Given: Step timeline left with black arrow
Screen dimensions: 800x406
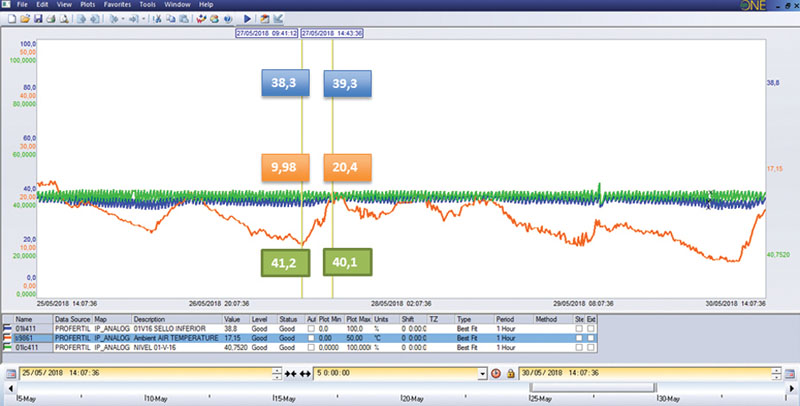Looking at the screenshot, I should click(x=11, y=389).
